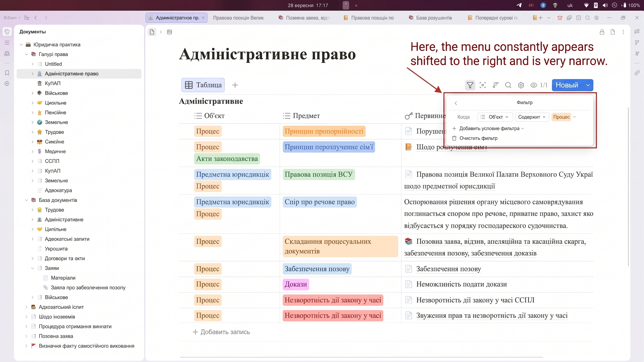Switch to the База розушентів tab

[x=430, y=18]
